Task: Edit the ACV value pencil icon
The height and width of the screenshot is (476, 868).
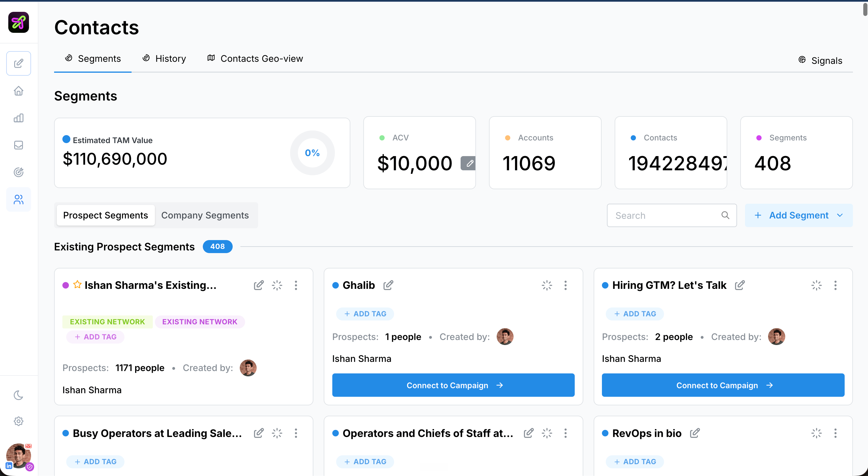Action: 468,163
